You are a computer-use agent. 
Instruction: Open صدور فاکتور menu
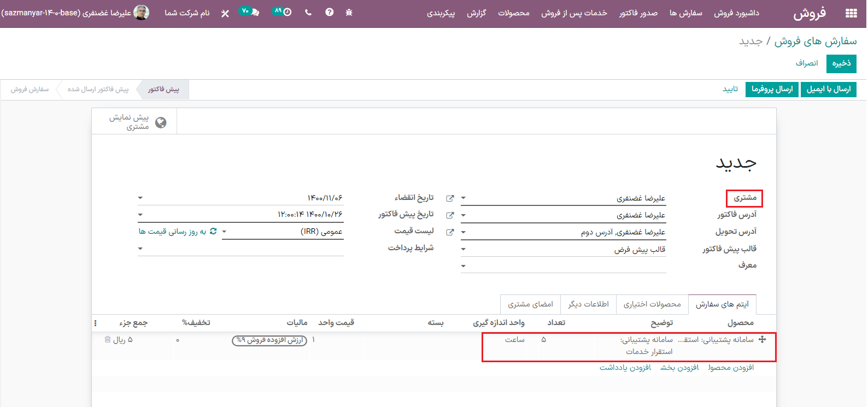click(x=638, y=13)
